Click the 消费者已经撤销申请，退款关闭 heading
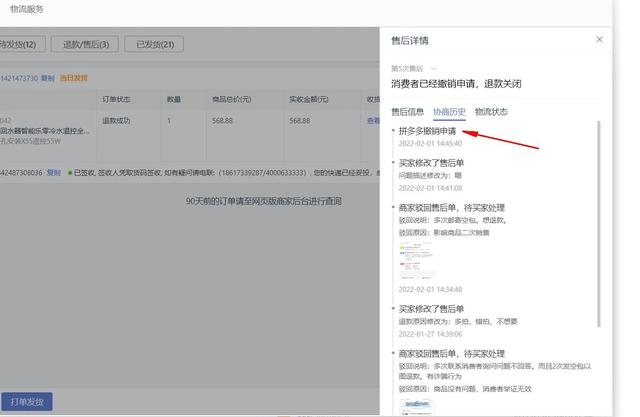 pos(456,84)
